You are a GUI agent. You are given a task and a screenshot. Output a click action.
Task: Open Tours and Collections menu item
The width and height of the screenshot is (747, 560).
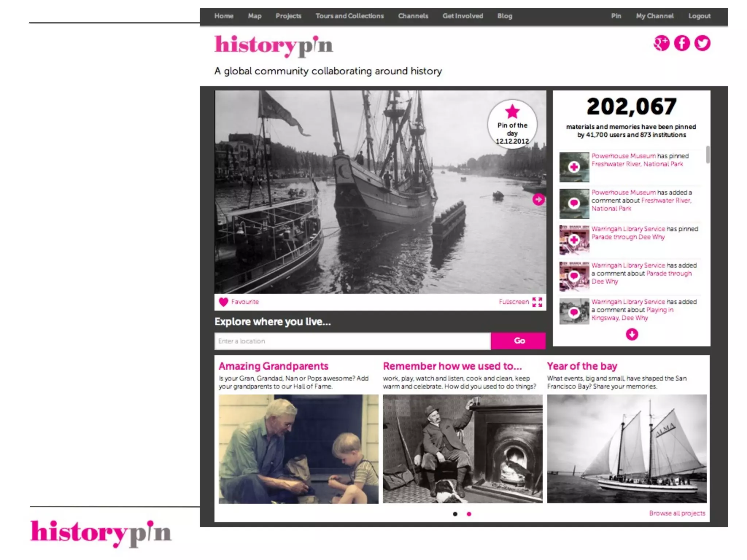[x=349, y=16]
